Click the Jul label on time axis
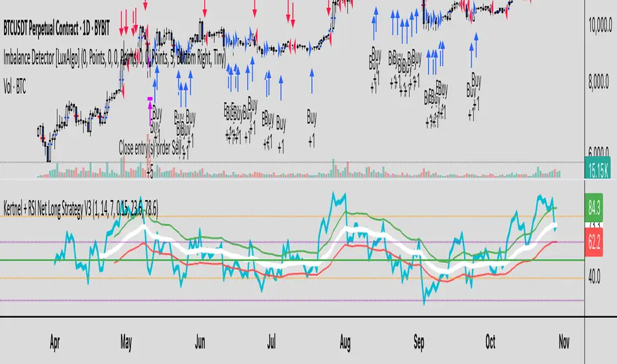 [271, 342]
